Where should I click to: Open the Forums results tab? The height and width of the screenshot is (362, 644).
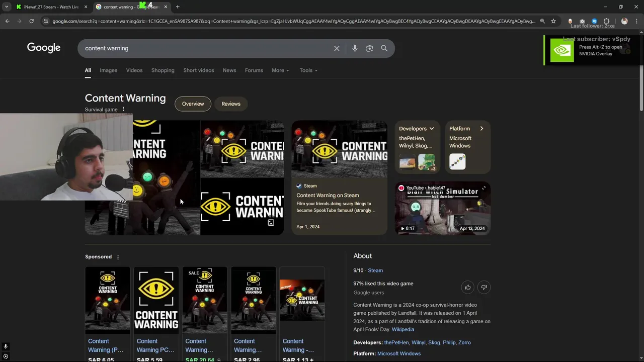point(254,70)
